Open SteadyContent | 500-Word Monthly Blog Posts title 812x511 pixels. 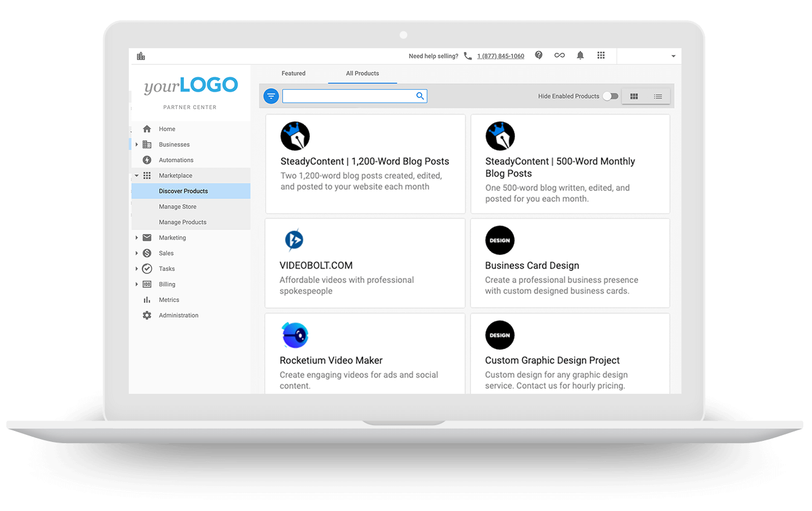[560, 167]
